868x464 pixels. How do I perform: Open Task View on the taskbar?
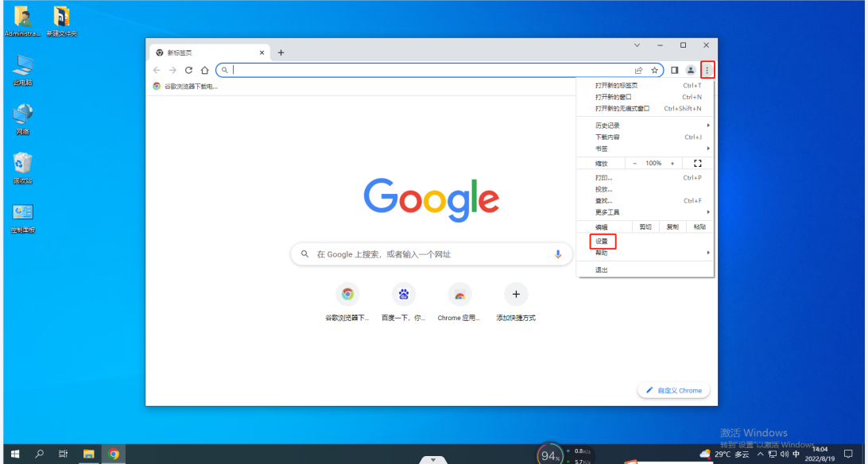coord(63,454)
